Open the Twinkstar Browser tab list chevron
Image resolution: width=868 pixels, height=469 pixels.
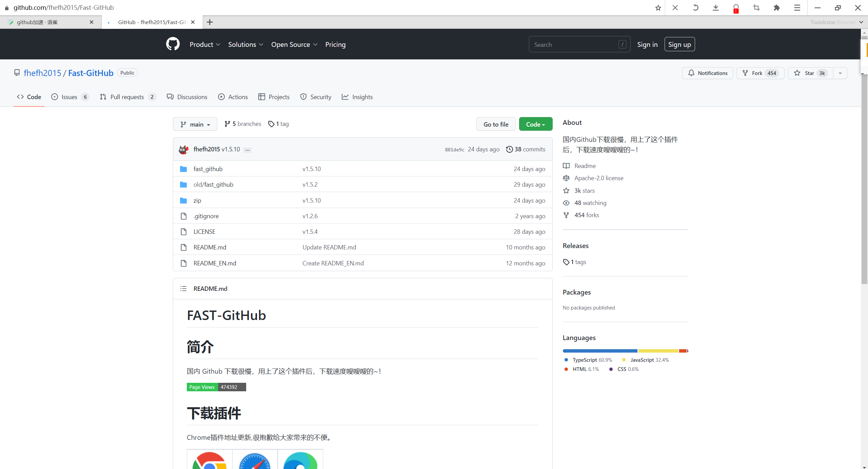pyautogui.click(x=861, y=22)
